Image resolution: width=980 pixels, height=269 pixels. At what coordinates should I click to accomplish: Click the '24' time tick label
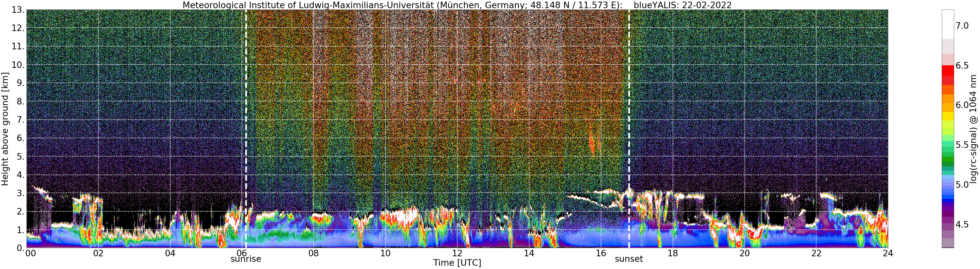[888, 253]
